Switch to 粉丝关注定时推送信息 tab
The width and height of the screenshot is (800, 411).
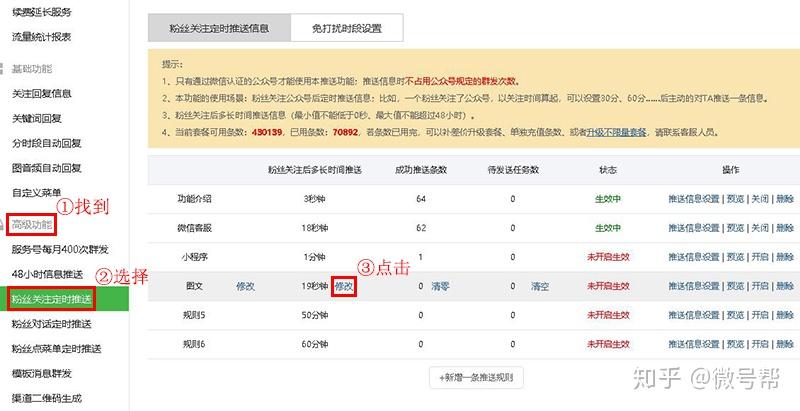click(219, 28)
